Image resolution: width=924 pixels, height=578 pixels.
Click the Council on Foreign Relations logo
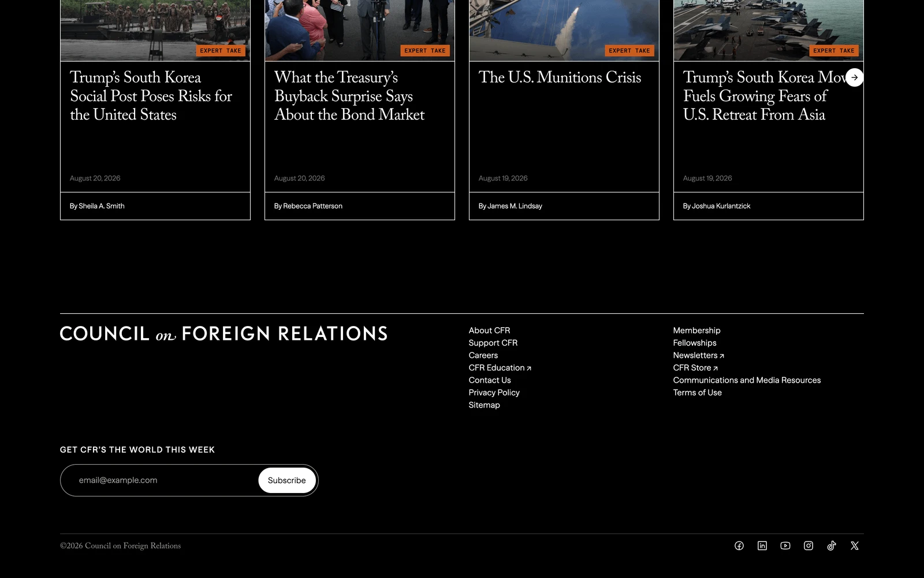pyautogui.click(x=223, y=334)
